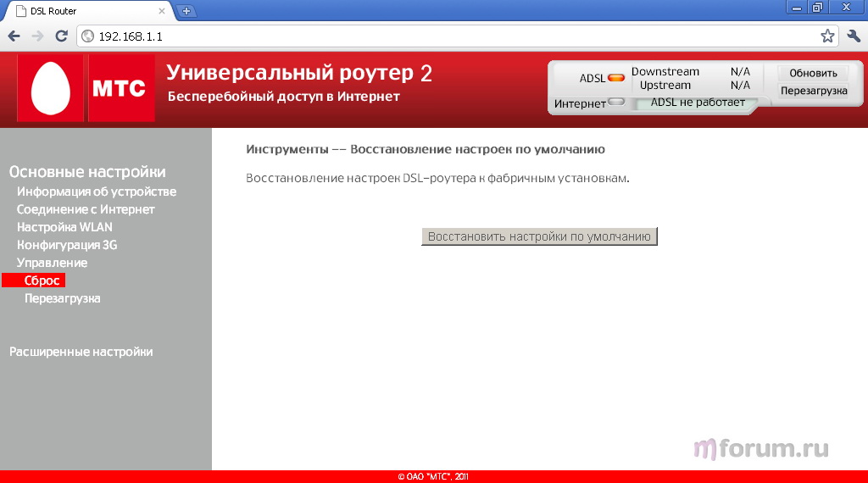868x483 pixels.
Task: Click the Downstream label
Action: [x=665, y=72]
